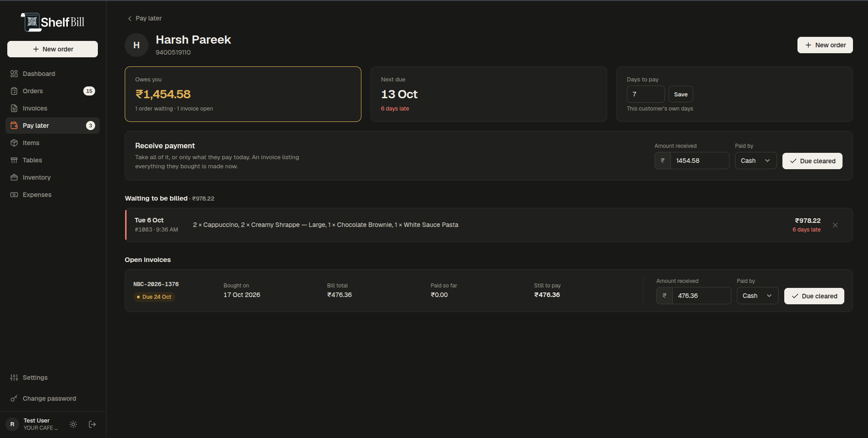
Task: Open the Orders menu item
Action: point(52,91)
